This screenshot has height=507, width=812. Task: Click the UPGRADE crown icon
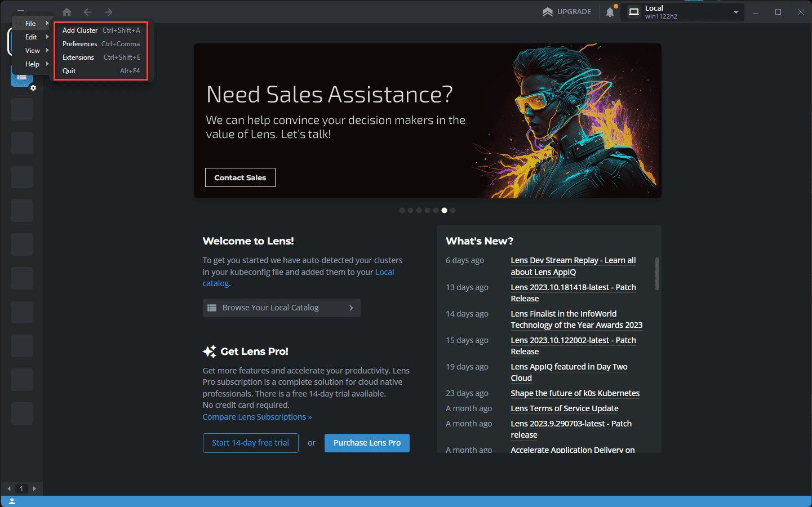pyautogui.click(x=547, y=12)
